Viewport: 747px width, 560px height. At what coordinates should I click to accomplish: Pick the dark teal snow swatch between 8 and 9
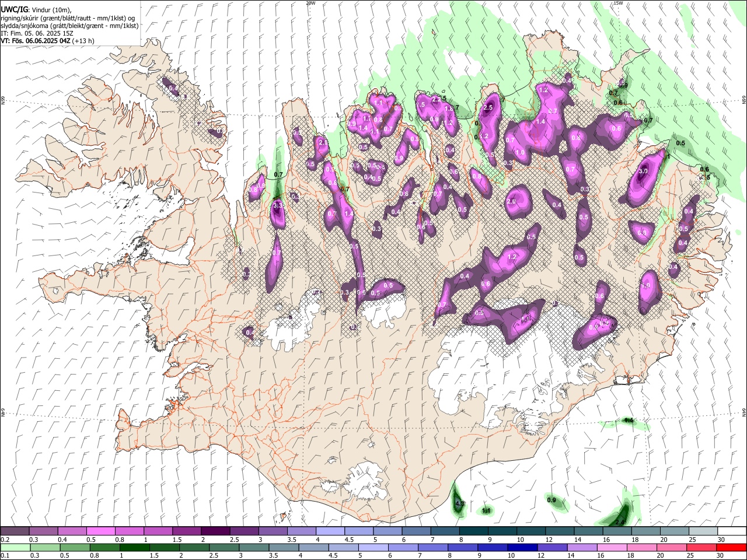tap(474, 531)
